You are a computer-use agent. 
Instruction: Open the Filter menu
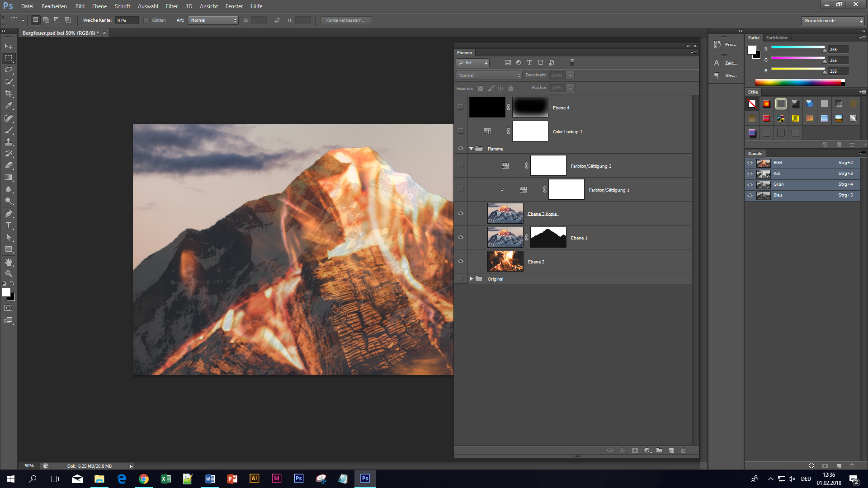(171, 6)
